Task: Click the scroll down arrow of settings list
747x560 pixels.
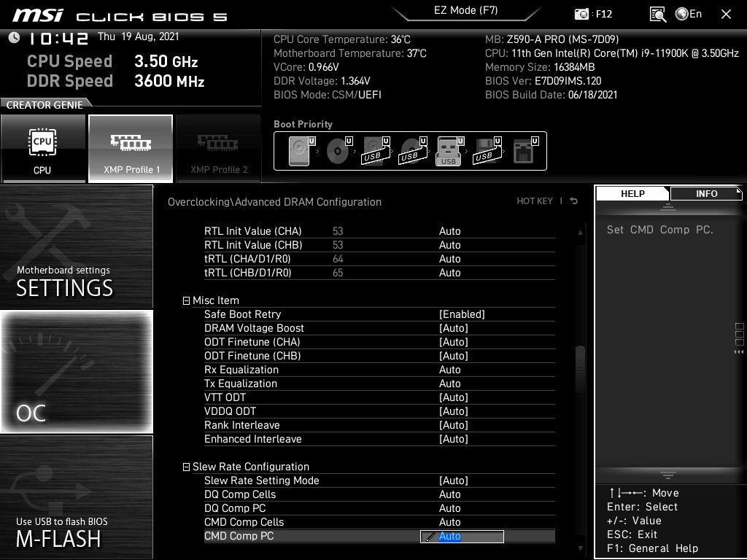Action: tap(580, 548)
